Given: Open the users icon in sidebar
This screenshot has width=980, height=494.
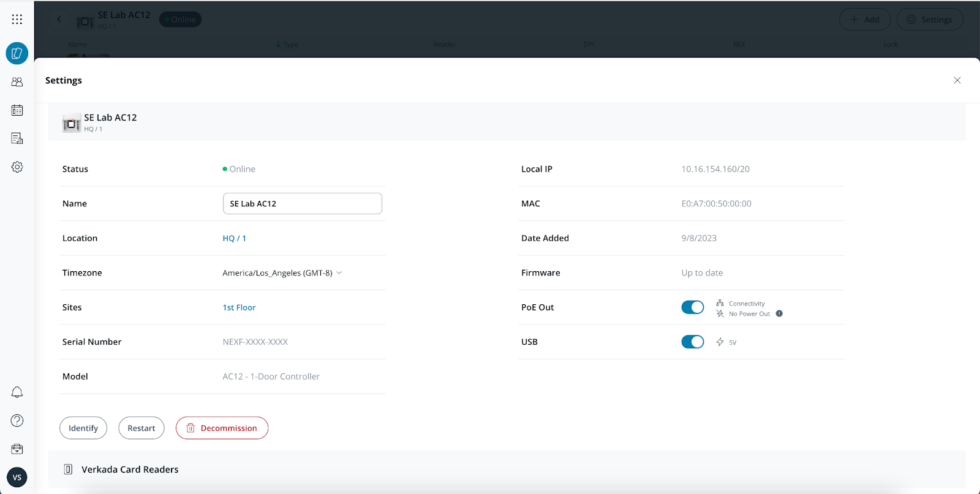Looking at the screenshot, I should pyautogui.click(x=17, y=81).
